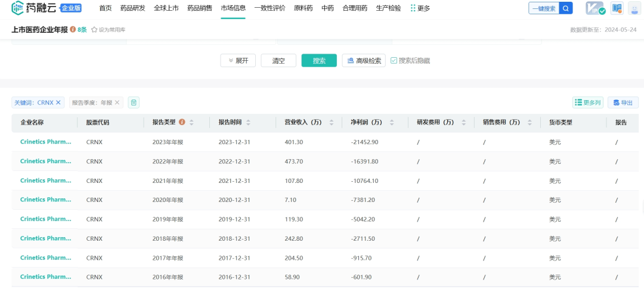
Task: Open the 更多列 column selector
Action: pos(587,102)
